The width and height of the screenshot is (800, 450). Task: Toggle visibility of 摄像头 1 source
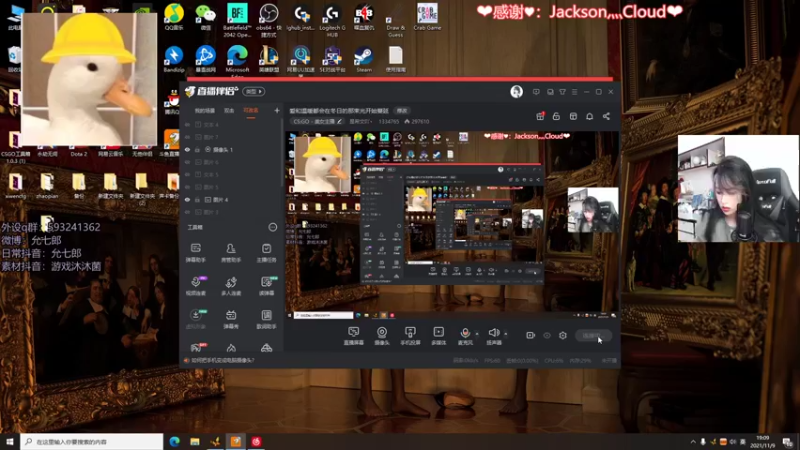(187, 149)
